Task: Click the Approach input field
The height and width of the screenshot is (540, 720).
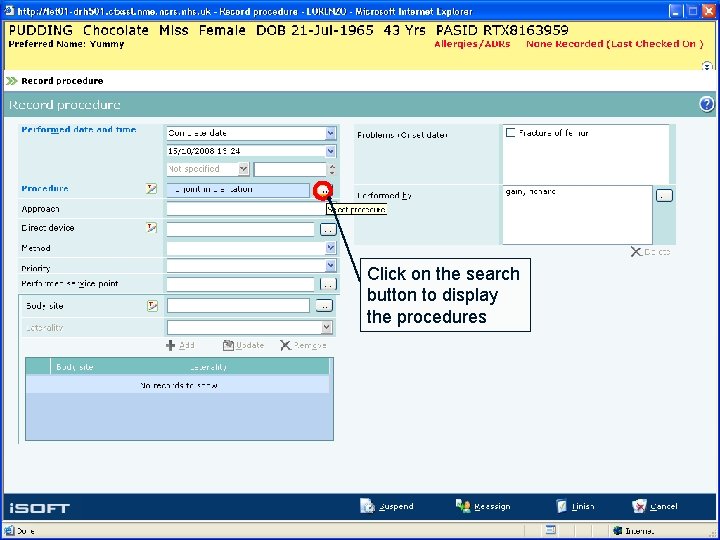Action: click(247, 209)
